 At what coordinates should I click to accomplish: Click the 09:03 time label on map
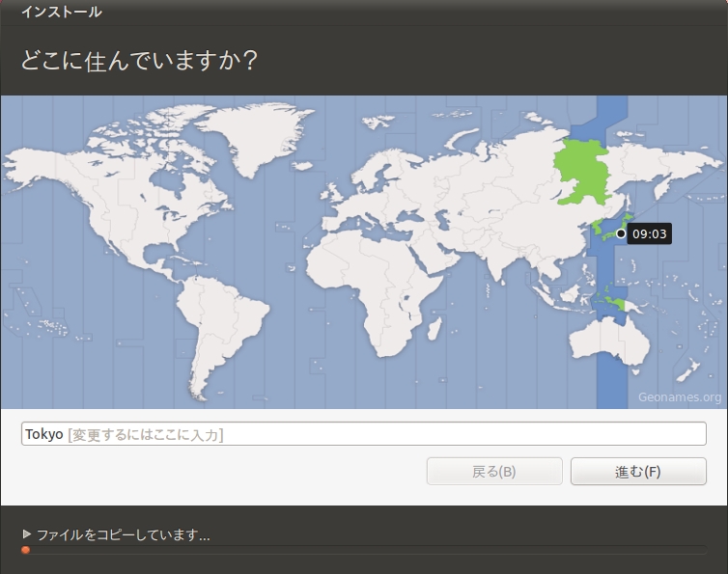tap(649, 233)
